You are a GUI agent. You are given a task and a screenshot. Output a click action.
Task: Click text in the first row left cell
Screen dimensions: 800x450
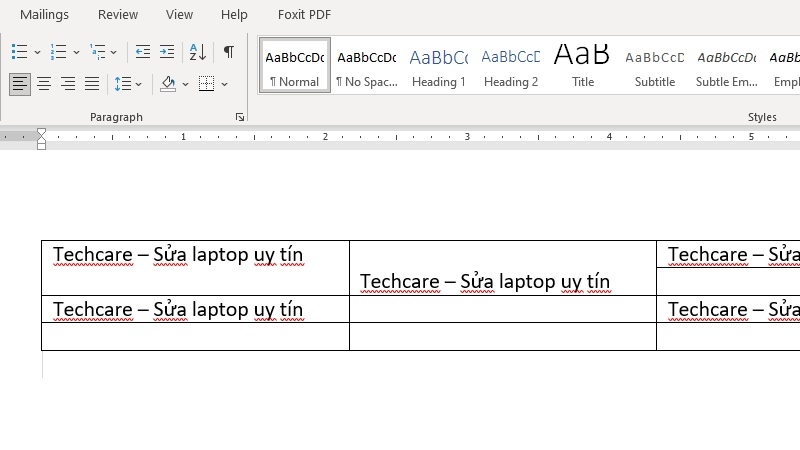click(178, 255)
